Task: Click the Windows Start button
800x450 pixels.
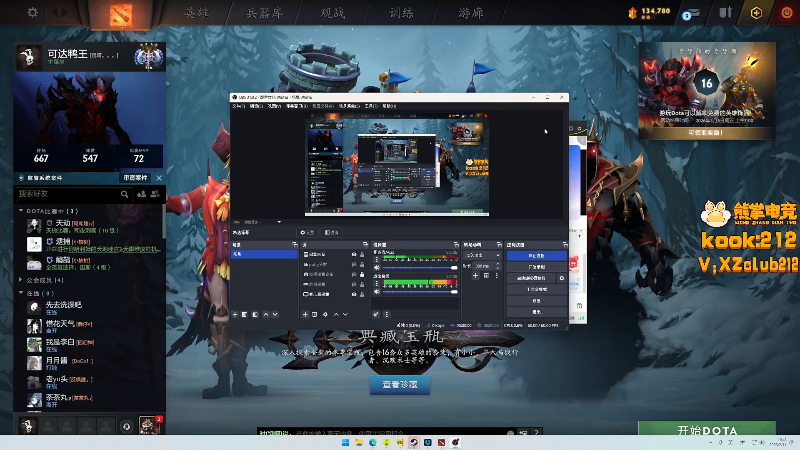Action: click(345, 442)
